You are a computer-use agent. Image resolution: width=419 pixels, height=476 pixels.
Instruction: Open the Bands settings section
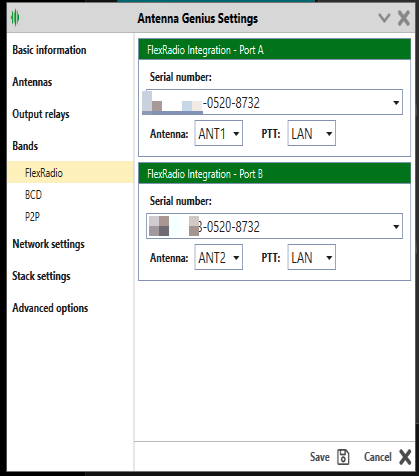(25, 146)
